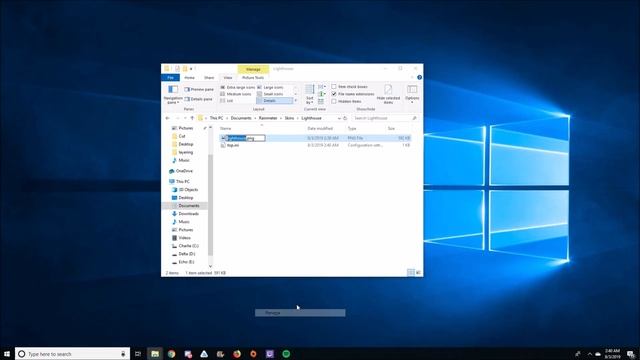The image size is (640, 360).
Task: Select the .ini configuration file row
Action: tap(315, 145)
